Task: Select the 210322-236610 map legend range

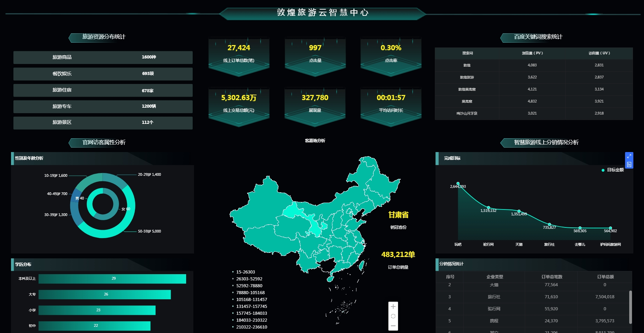Action: point(251,327)
